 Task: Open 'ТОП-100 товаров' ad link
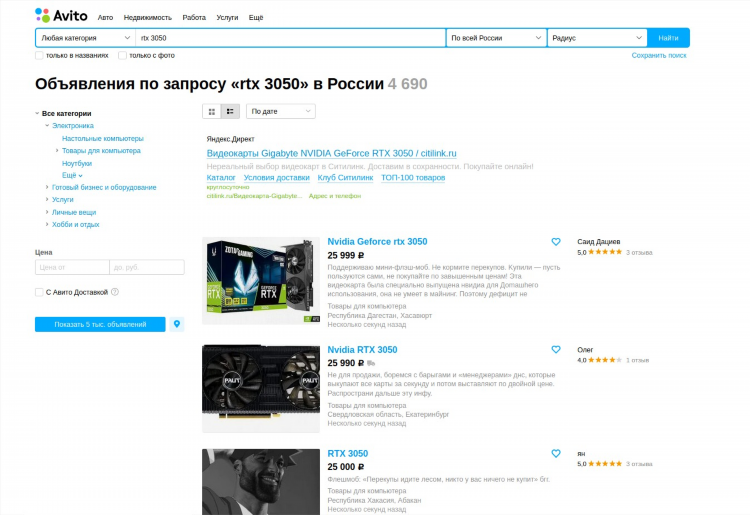click(x=413, y=177)
